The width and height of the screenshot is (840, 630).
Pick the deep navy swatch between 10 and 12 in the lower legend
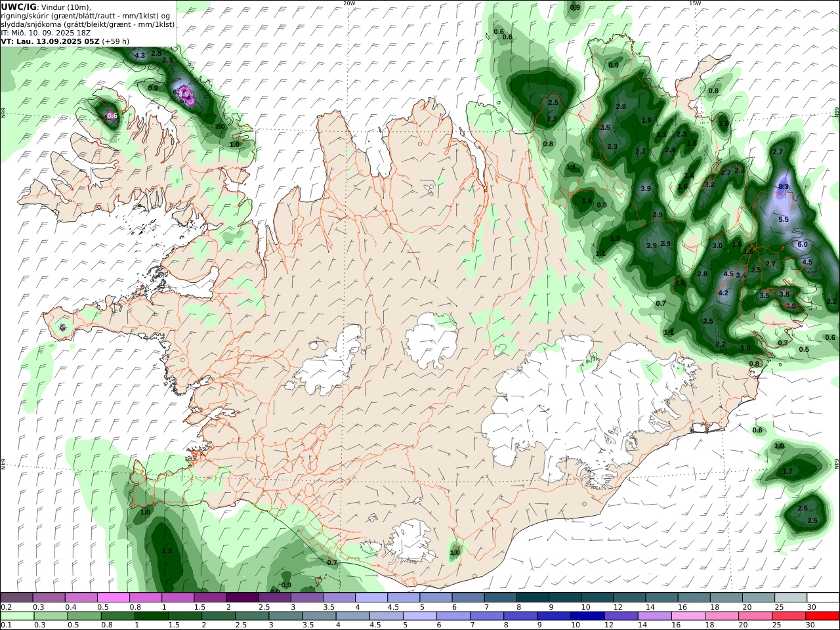click(x=587, y=616)
